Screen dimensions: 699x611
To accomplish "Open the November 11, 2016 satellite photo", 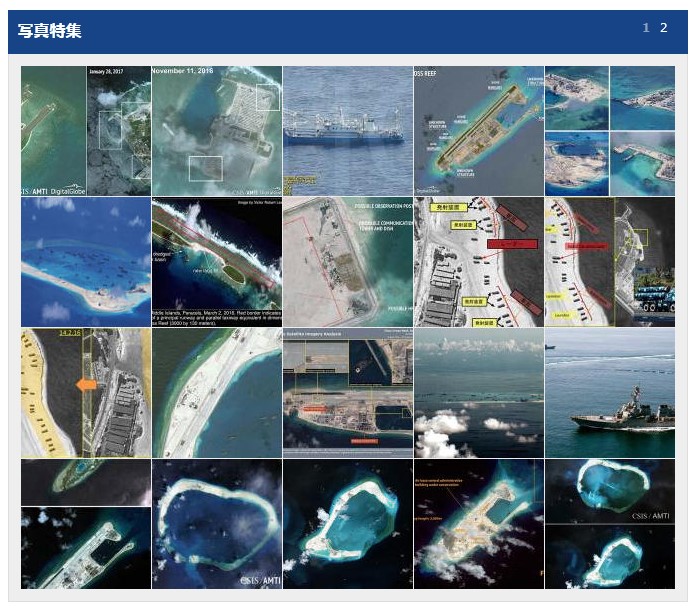I will 216,130.
